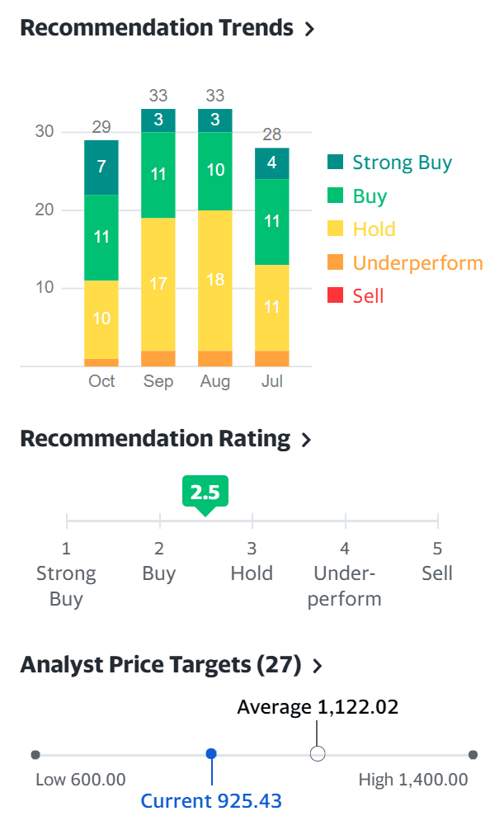Click the Aug Buy bar segment showing 10
Screen dimensions: 504x830
215,171
